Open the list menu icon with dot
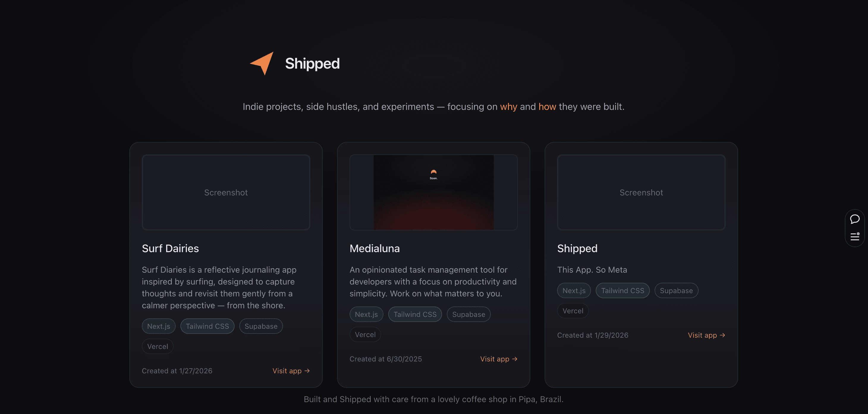 tap(855, 237)
